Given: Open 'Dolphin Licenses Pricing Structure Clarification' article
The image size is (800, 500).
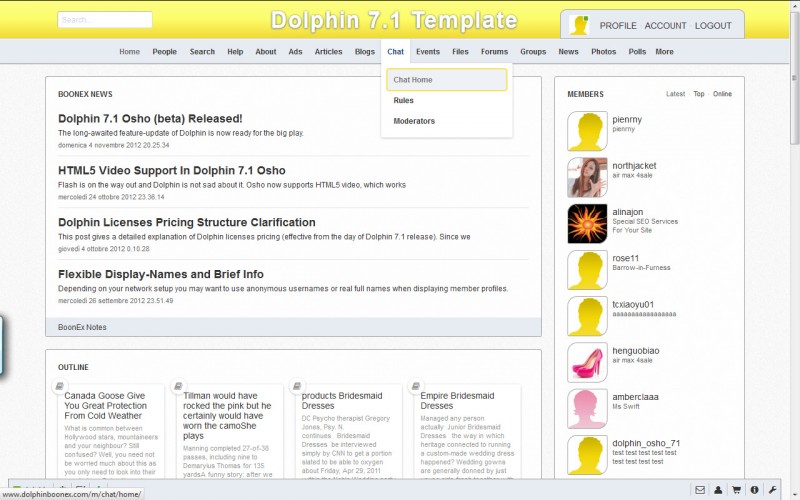Looking at the screenshot, I should pyautogui.click(x=187, y=222).
